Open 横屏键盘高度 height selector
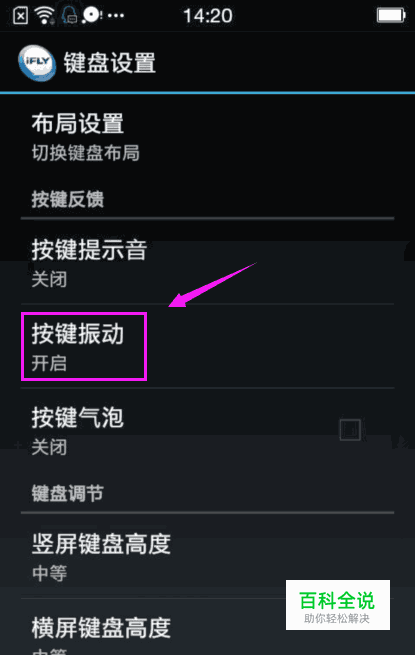The height and width of the screenshot is (655, 415). pyautogui.click(x=207, y=627)
